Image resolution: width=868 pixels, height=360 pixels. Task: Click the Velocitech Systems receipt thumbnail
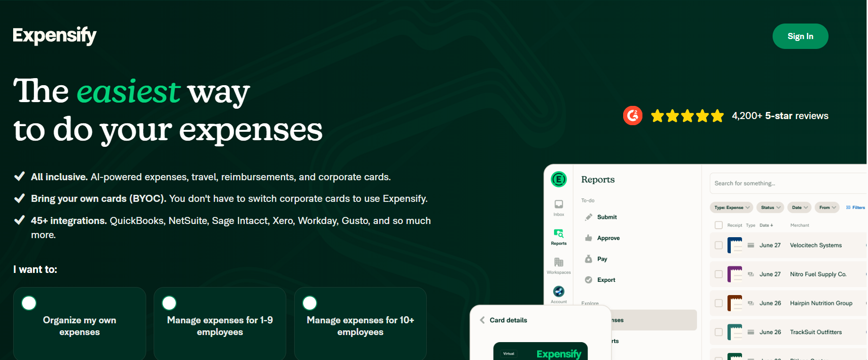click(x=735, y=245)
